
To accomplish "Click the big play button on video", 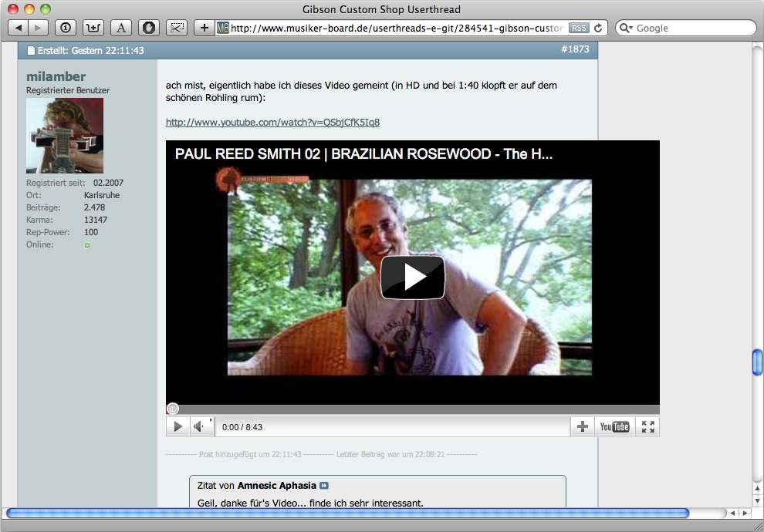I will coord(413,277).
